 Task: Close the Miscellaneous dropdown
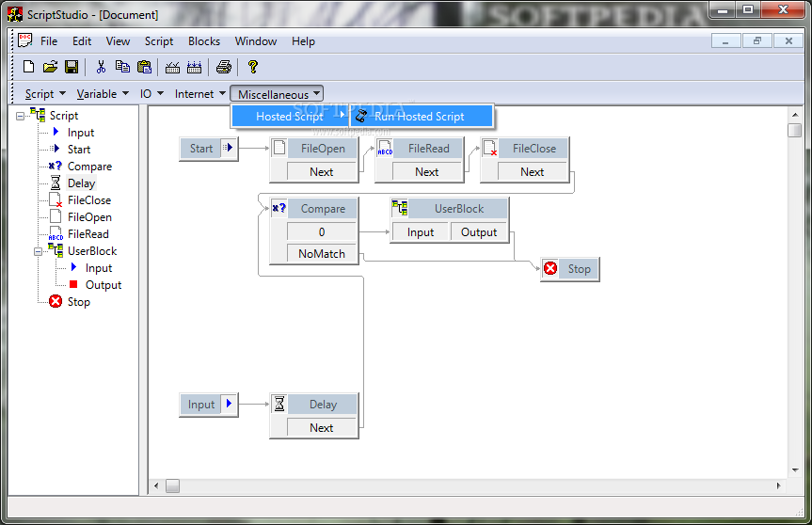[x=277, y=94]
